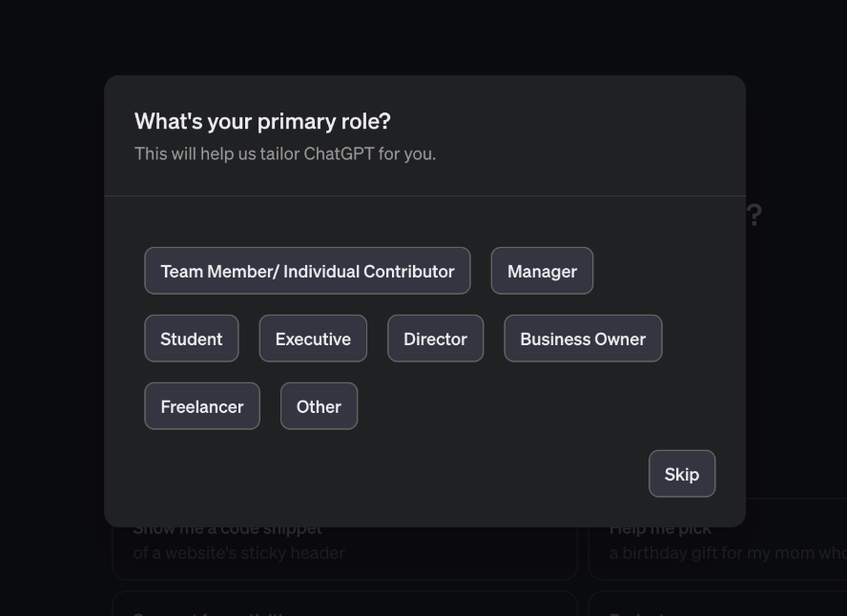Pick Student as your primary role
The height and width of the screenshot is (616, 847).
tap(191, 339)
